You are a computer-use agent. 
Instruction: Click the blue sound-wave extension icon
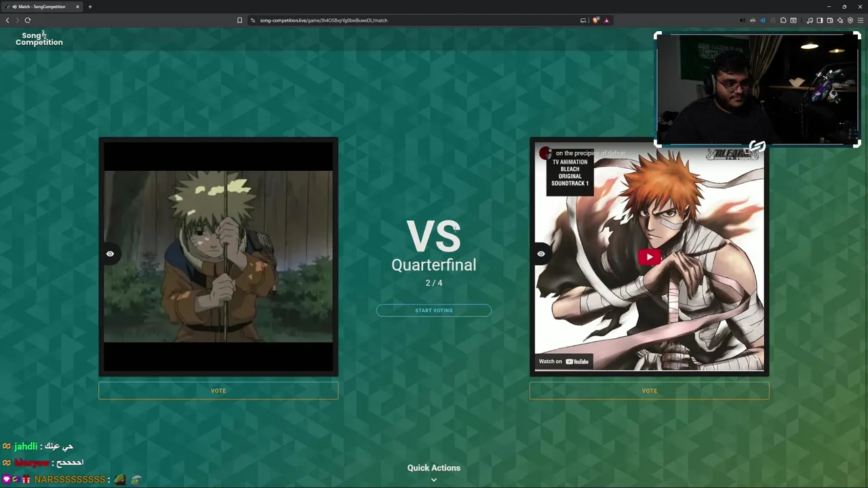click(763, 20)
